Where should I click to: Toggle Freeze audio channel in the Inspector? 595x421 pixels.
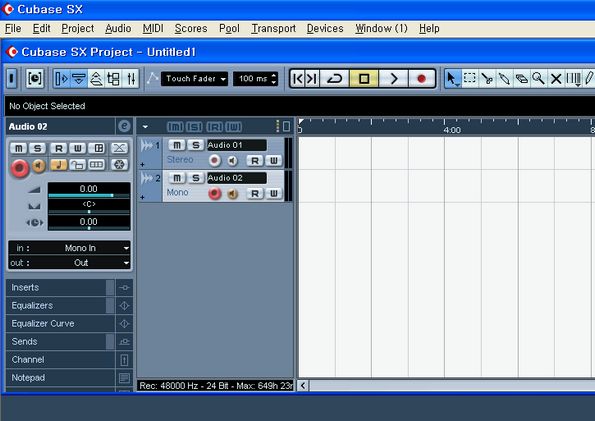coord(119,164)
